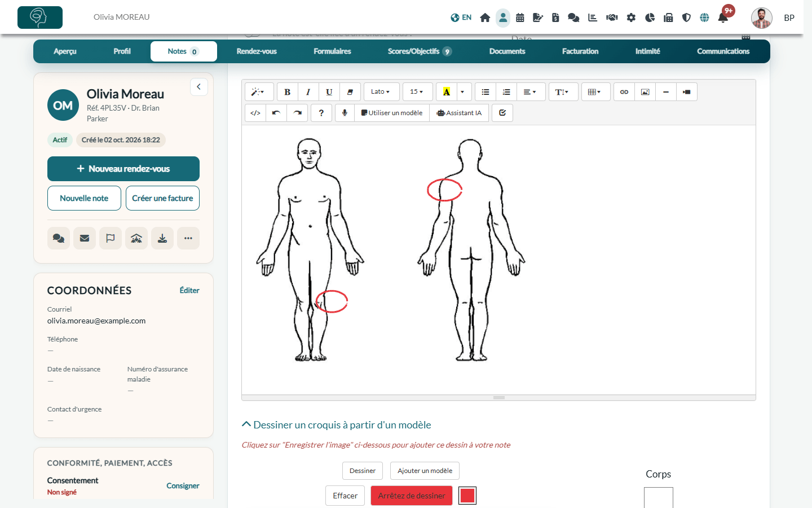
Task: Open notifications bell icon
Action: pos(723,17)
